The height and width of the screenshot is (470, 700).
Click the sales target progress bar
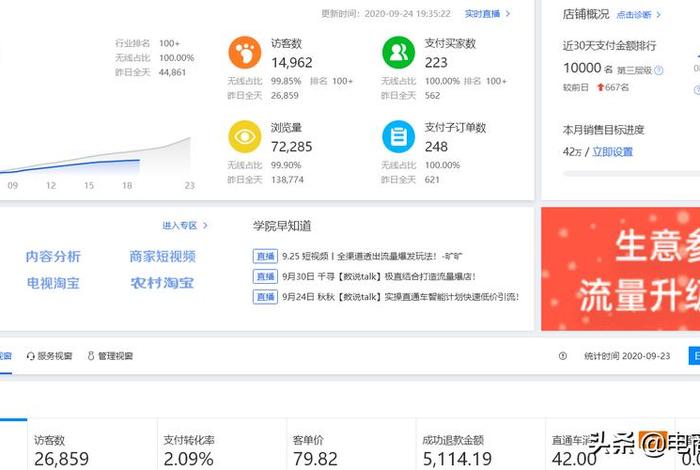(x=631, y=174)
